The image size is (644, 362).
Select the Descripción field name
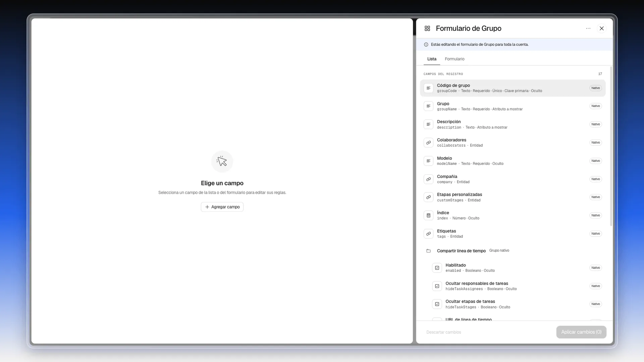[x=449, y=122]
